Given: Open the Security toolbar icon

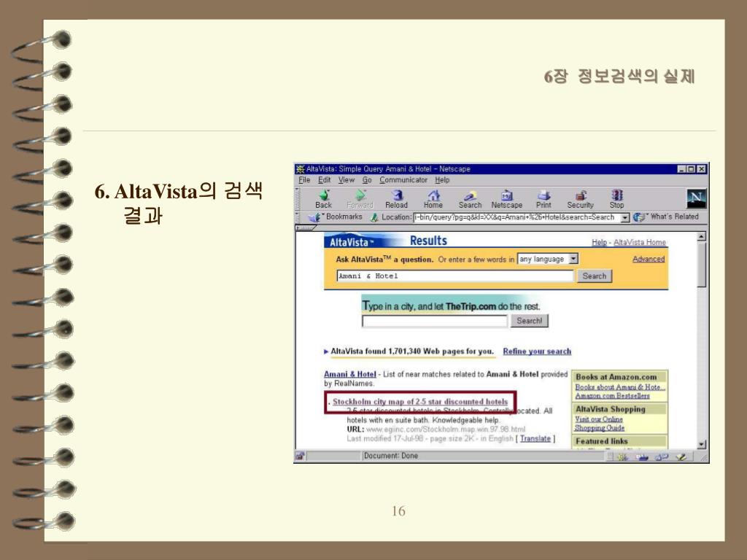Looking at the screenshot, I should click(x=580, y=198).
